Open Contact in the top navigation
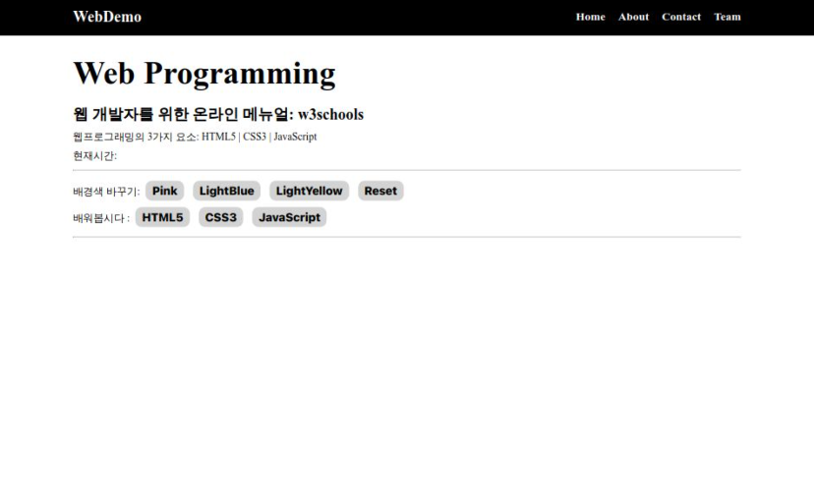This screenshot has height=504, width=814. (x=680, y=17)
